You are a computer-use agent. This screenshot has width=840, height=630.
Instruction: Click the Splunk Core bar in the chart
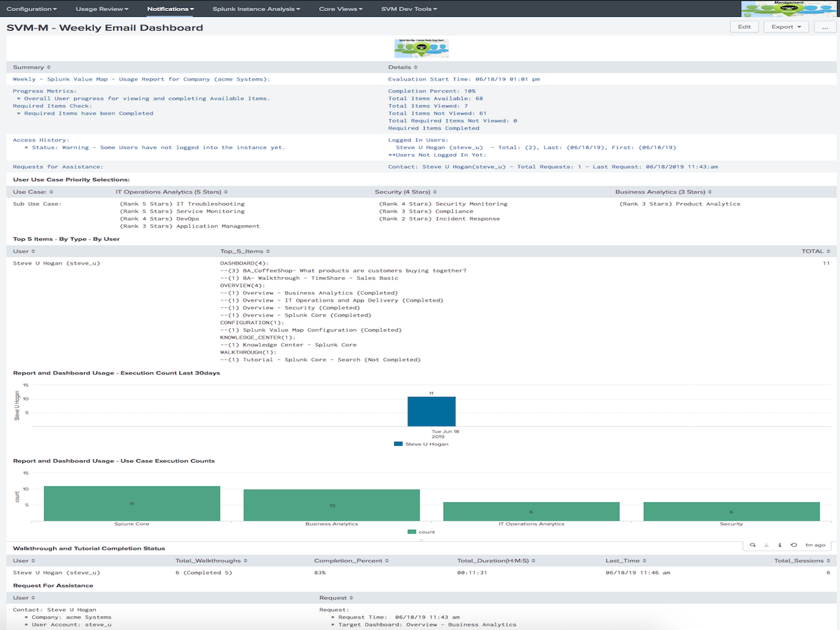click(x=132, y=504)
